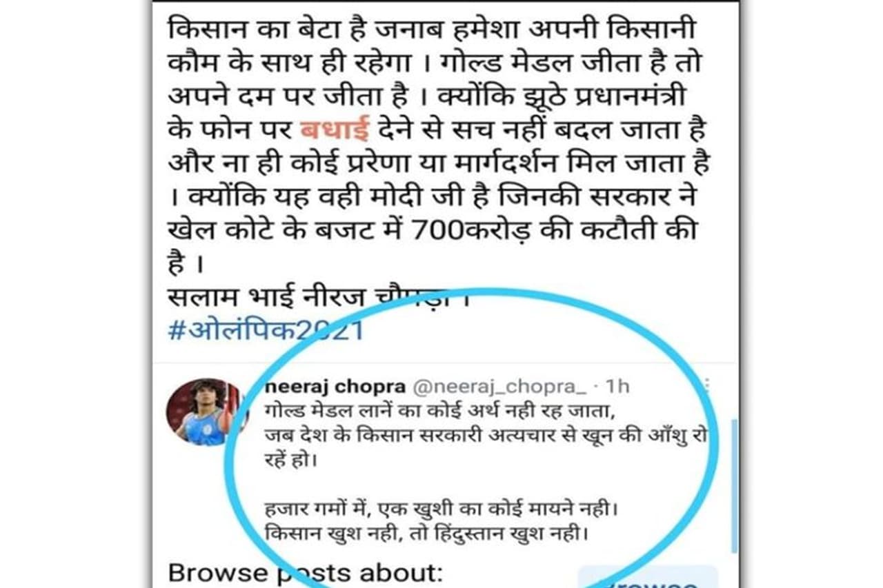Click the line 'सलाम भाई नीरज चौपड़ा'

[x=319, y=297]
